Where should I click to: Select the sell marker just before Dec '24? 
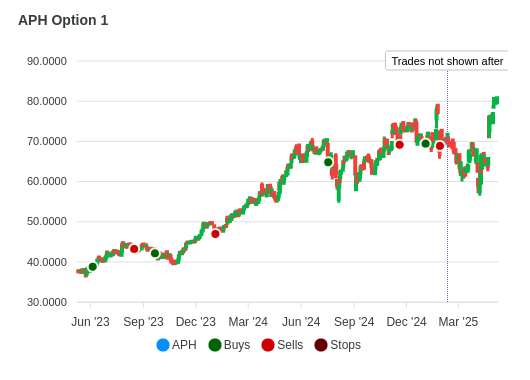pos(400,145)
